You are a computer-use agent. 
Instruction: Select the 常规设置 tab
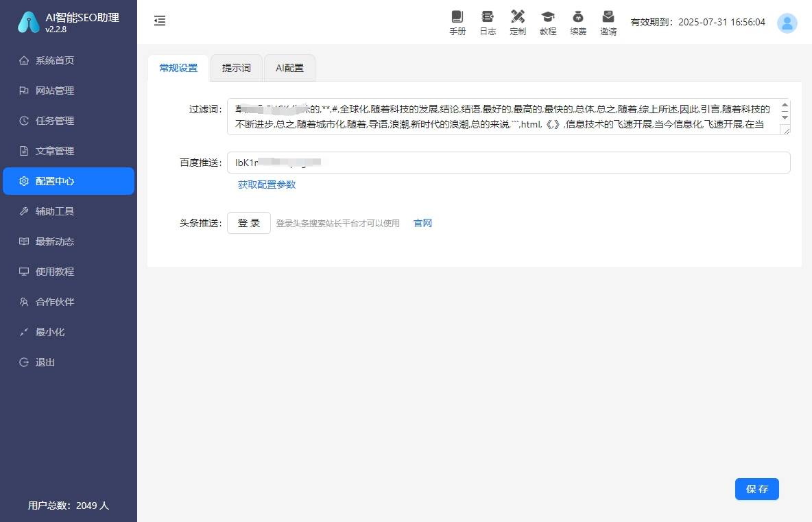178,68
